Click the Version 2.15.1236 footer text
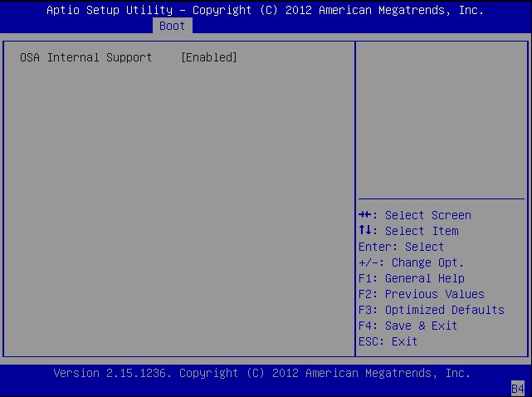This screenshot has width=532, height=397. coord(262,373)
